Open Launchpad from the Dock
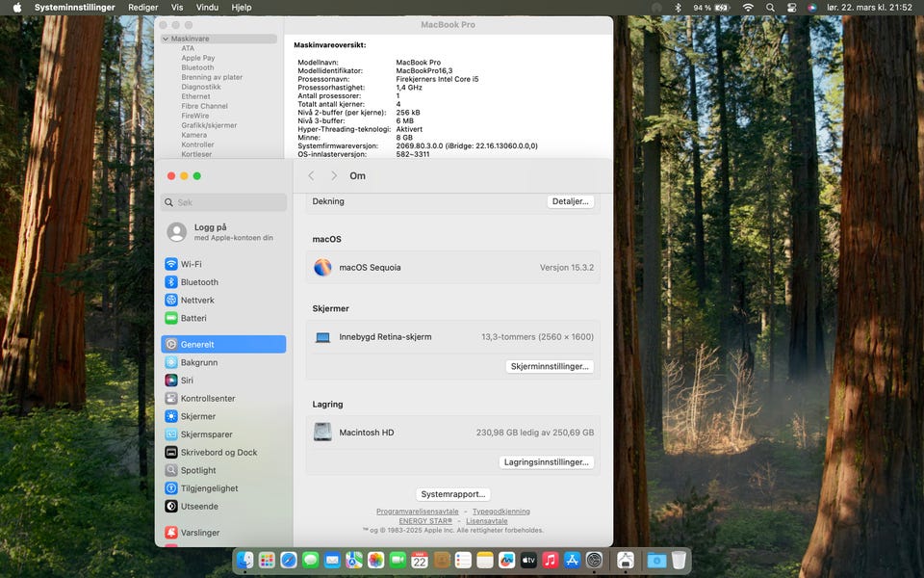This screenshot has height=578, width=924. [267, 560]
